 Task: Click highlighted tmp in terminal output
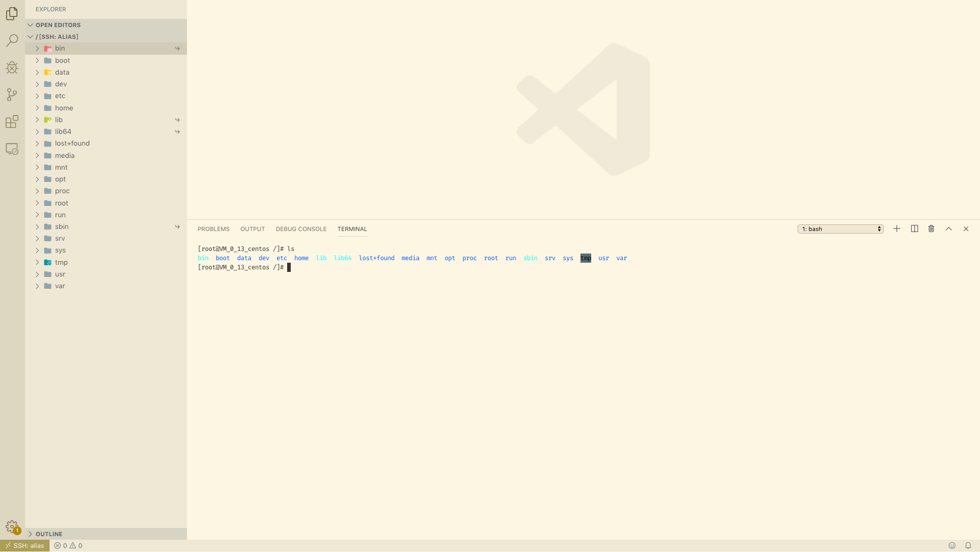coord(586,258)
